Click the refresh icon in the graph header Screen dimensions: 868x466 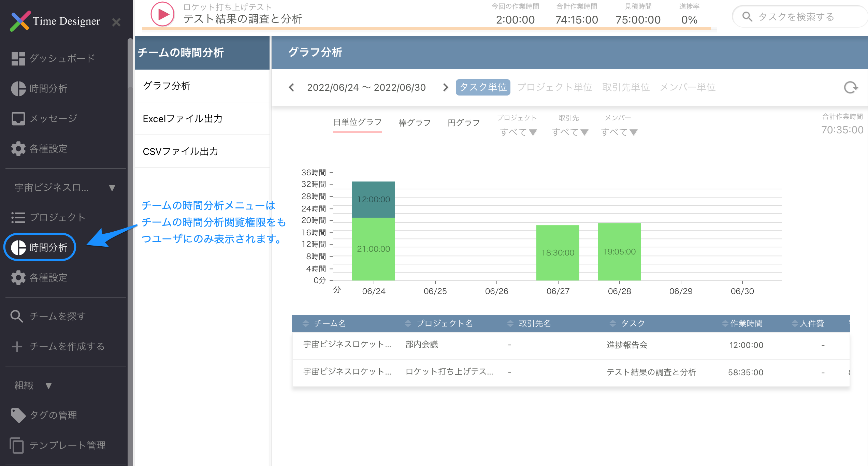click(850, 87)
